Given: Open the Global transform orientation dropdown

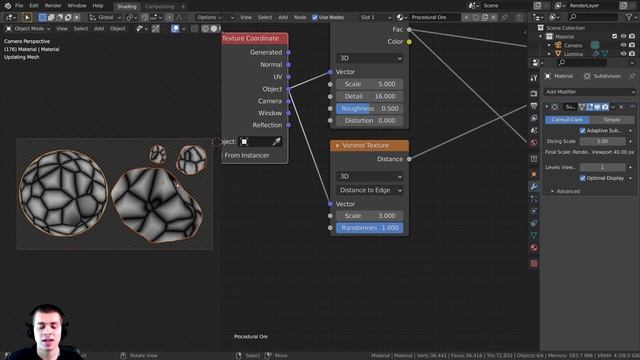Looking at the screenshot, I should [106, 18].
